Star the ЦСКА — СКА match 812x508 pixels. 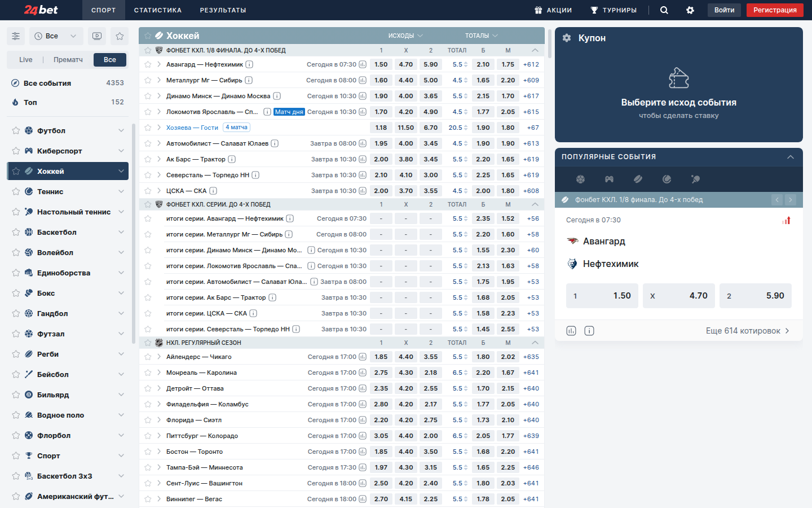tap(148, 191)
